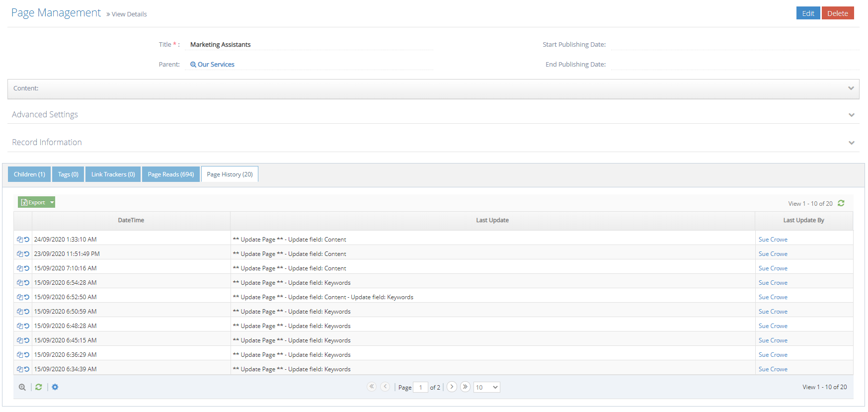Image resolution: width=868 pixels, height=412 pixels.
Task: Switch to the Page Reads (694) tab
Action: [170, 174]
